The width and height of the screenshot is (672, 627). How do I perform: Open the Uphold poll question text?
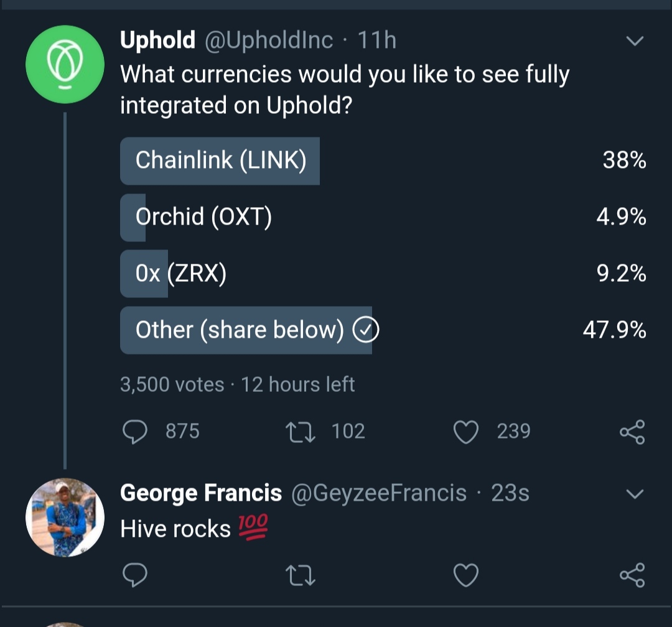(x=345, y=90)
